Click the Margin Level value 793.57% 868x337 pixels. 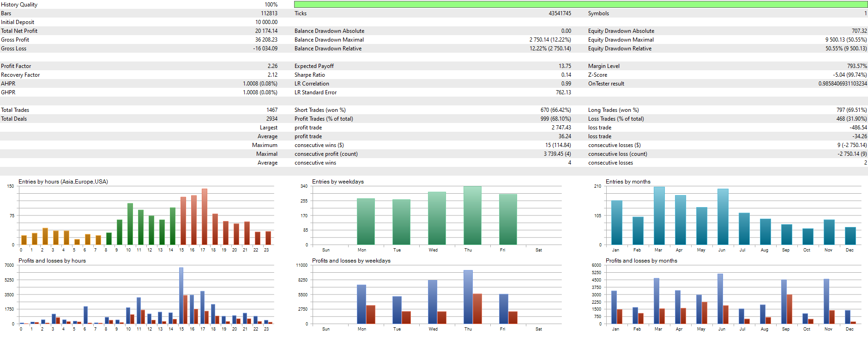(857, 66)
